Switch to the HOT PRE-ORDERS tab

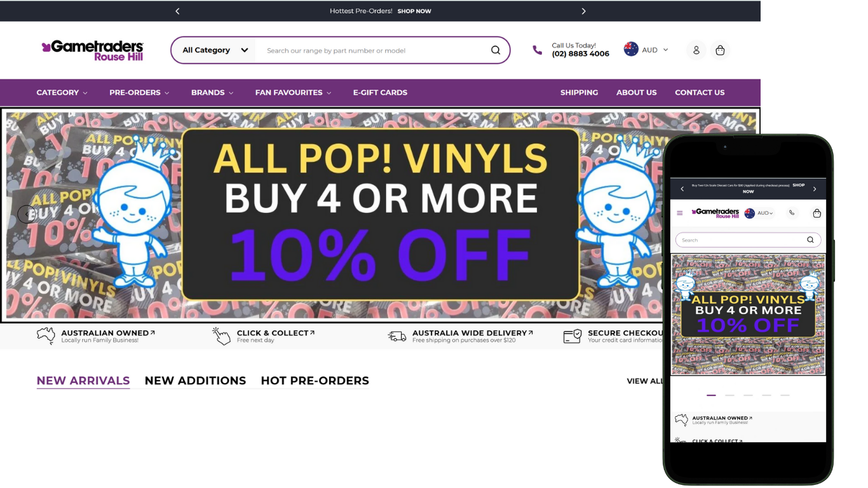click(x=315, y=381)
